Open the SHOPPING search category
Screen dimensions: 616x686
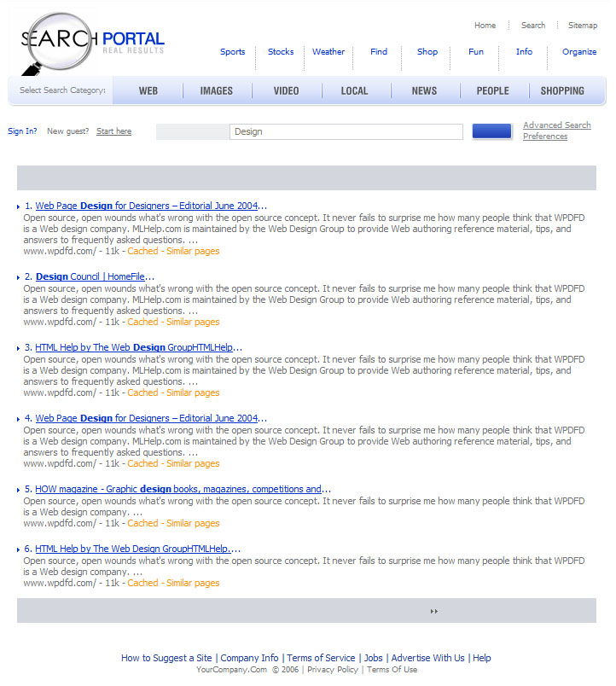[562, 91]
